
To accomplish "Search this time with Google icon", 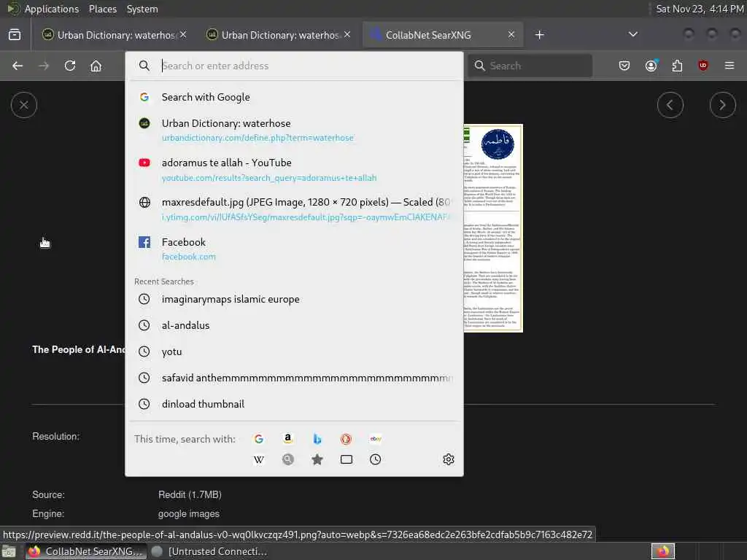I will [259, 439].
